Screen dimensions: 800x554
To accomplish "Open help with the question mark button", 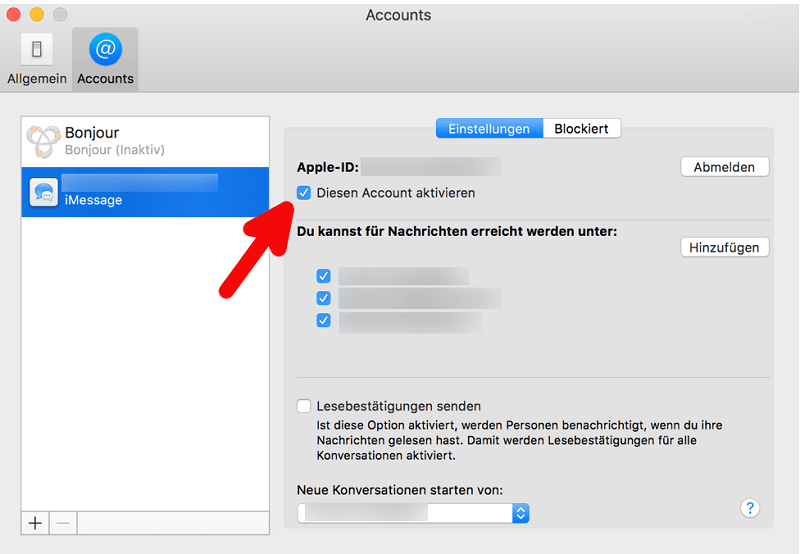I will click(x=750, y=508).
